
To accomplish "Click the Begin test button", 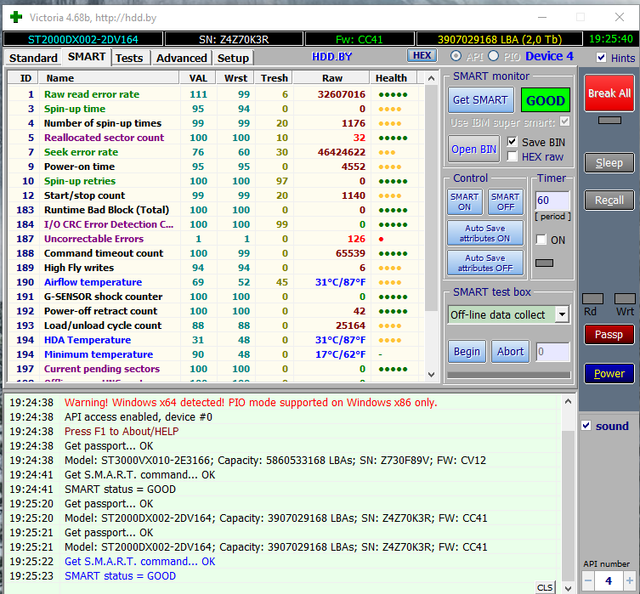I will (467, 352).
